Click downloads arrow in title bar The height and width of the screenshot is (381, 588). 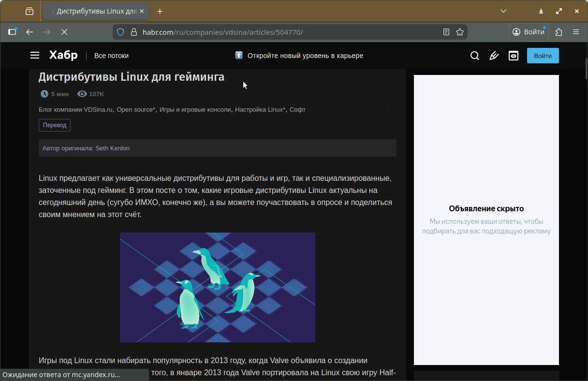coord(541,11)
